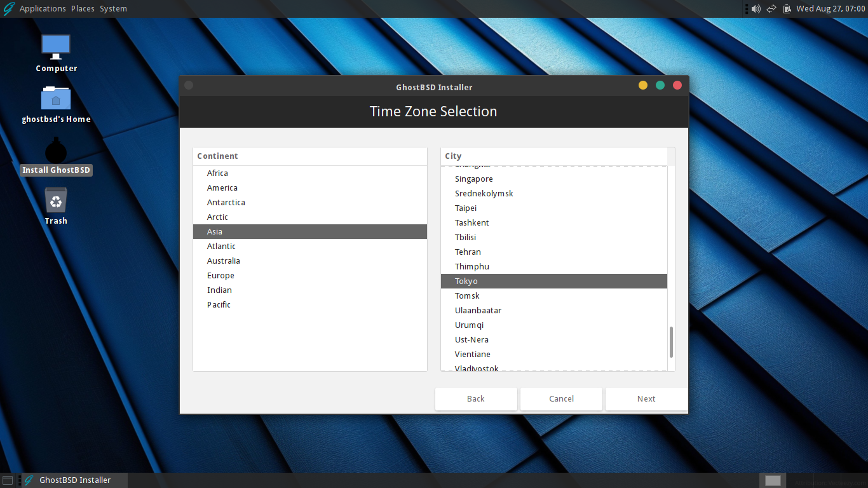Select Ust-Nera in the city list
The height and width of the screenshot is (488, 868).
point(554,340)
